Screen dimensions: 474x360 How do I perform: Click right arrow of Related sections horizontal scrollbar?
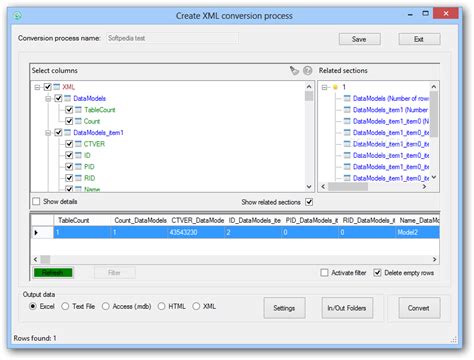point(424,187)
